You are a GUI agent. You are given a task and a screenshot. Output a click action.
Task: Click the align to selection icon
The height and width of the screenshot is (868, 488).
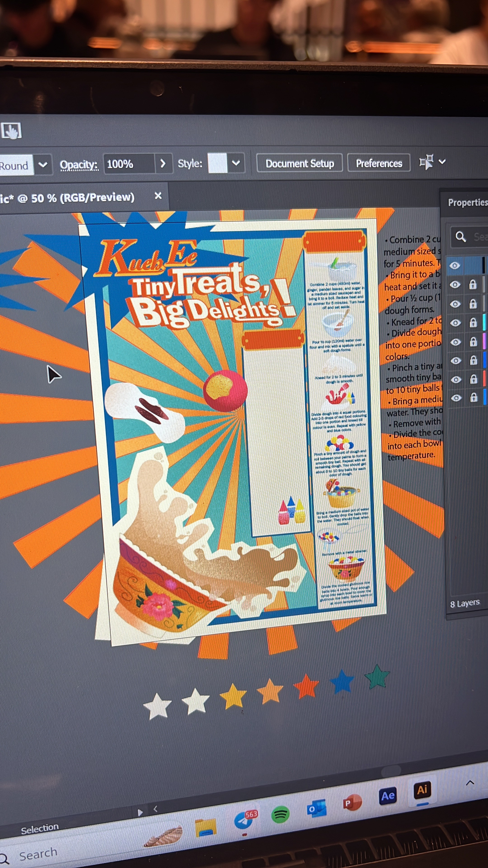426,162
